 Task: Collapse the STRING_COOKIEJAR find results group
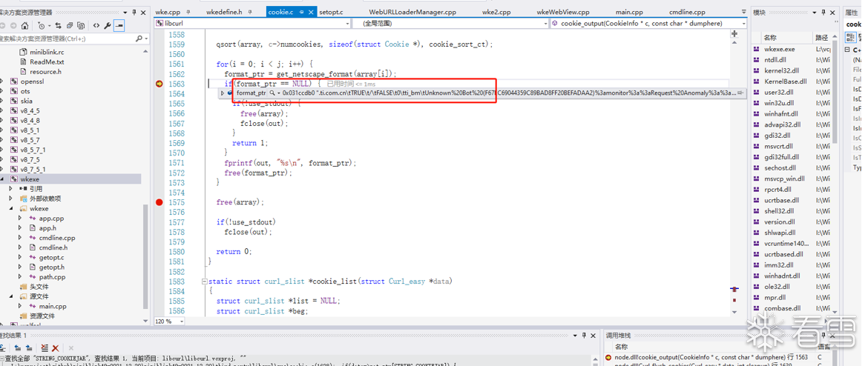coord(2,359)
